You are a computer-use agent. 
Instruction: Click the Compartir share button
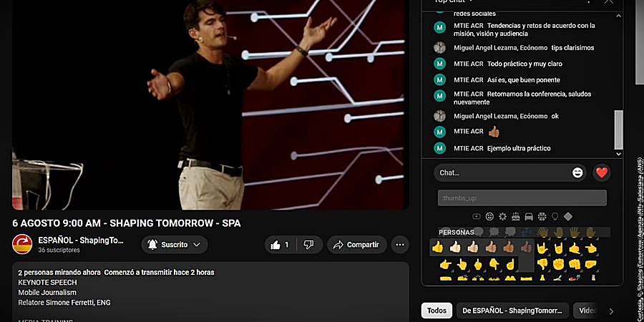(x=357, y=245)
